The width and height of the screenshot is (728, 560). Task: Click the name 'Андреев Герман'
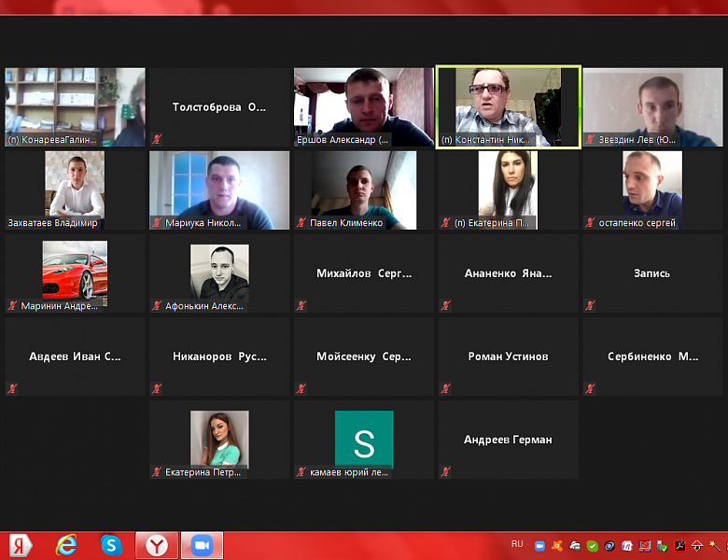click(x=508, y=440)
